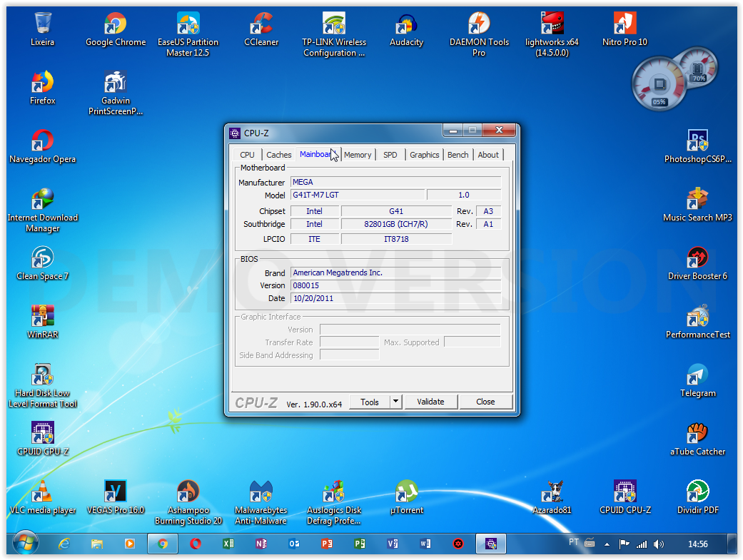
Task: Expand the Tools dropdown arrow
Action: [x=396, y=402]
